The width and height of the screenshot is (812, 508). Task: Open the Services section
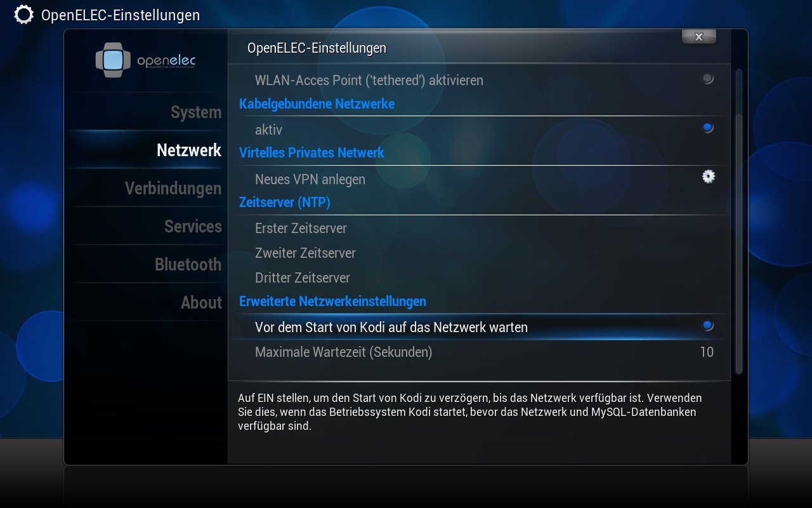[x=193, y=227]
